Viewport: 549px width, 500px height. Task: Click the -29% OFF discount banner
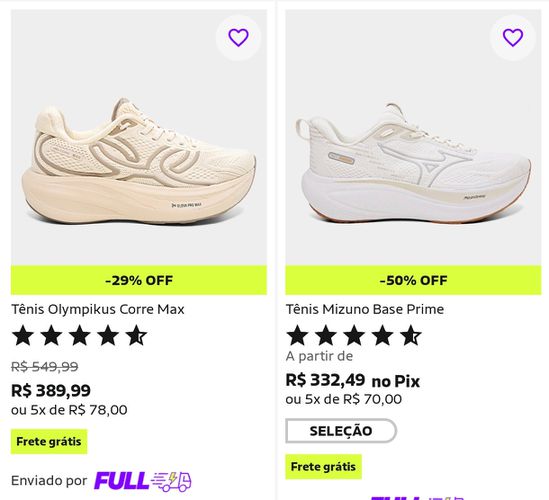(x=139, y=280)
